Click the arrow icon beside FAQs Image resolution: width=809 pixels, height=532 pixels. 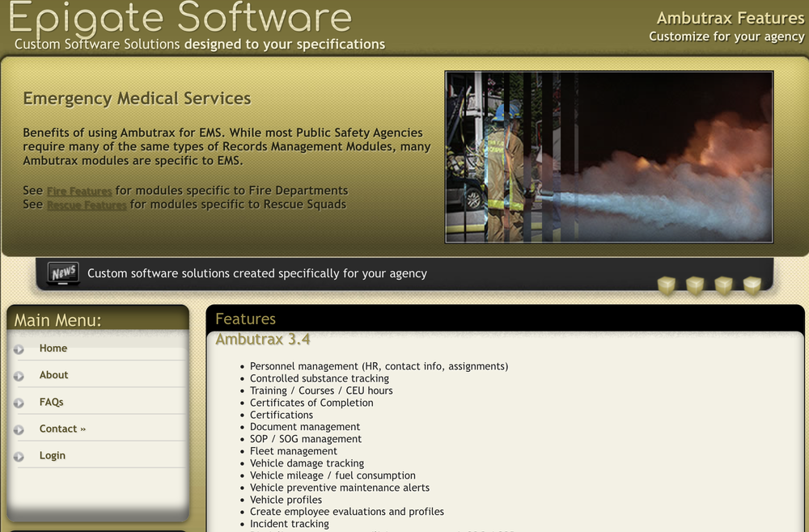(19, 402)
